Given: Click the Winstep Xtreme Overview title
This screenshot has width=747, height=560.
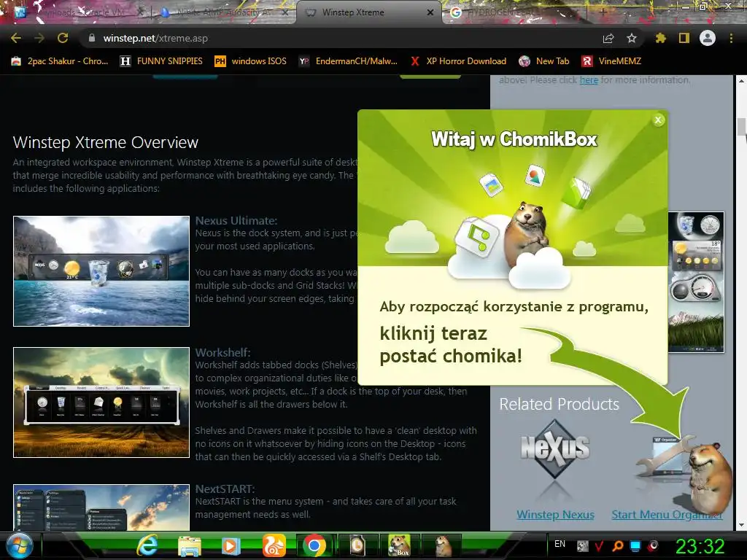Looking at the screenshot, I should 105,142.
